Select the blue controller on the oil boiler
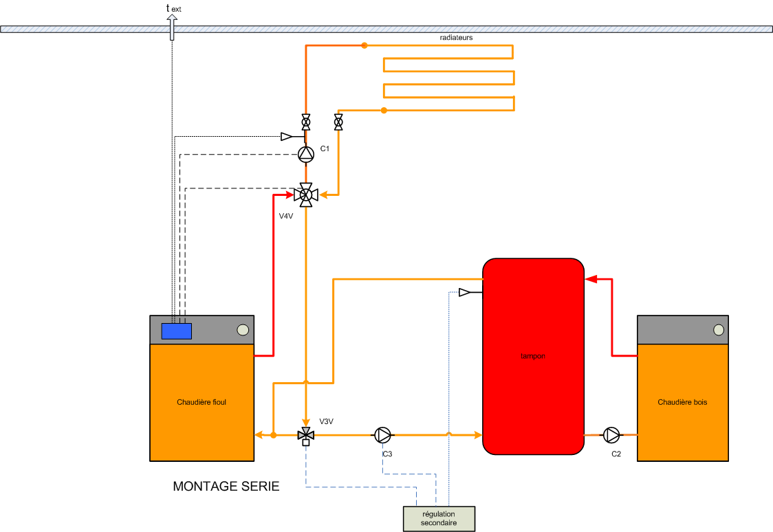 click(x=177, y=331)
